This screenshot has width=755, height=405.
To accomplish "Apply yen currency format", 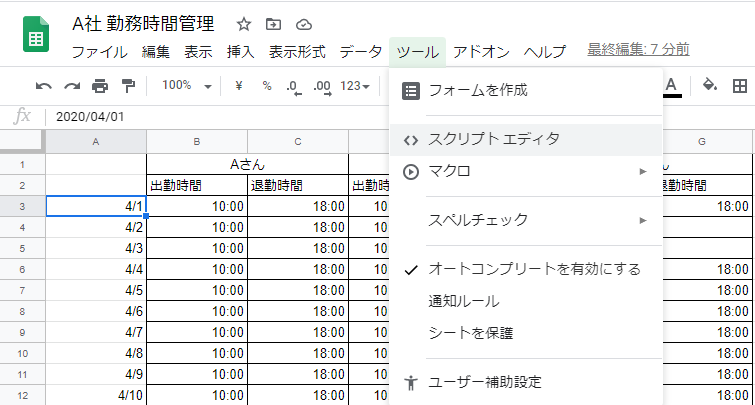I will (x=238, y=86).
